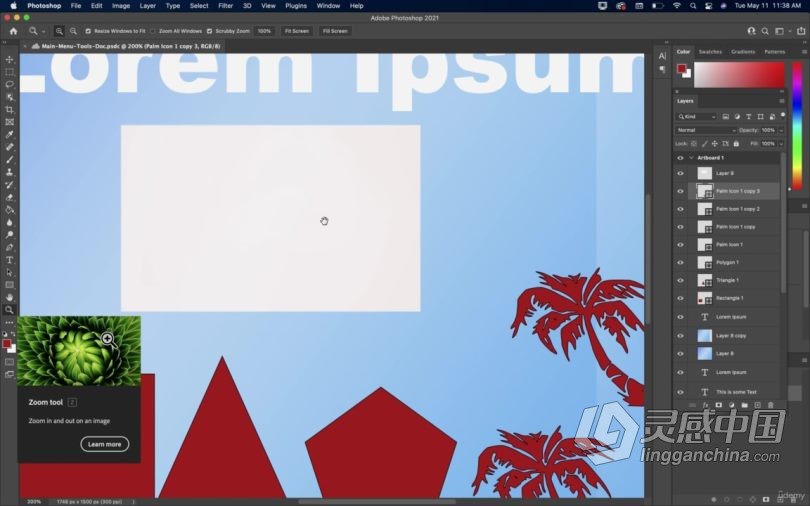This screenshot has width=810, height=506.
Task: Click the Fit Screen button
Action: 297,31
